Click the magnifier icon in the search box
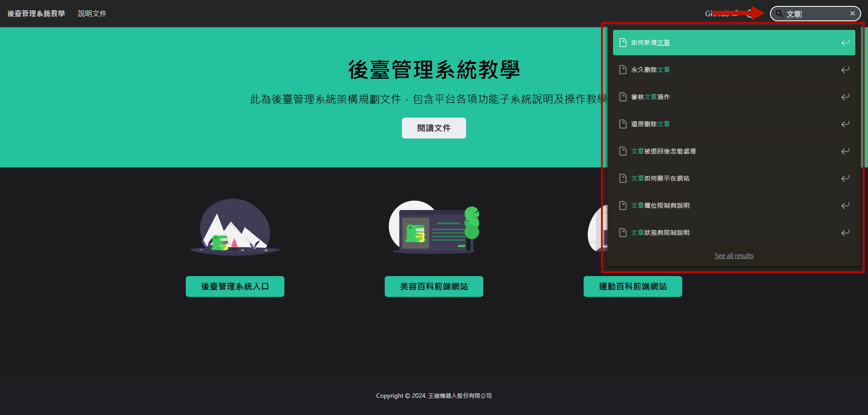 coord(779,14)
